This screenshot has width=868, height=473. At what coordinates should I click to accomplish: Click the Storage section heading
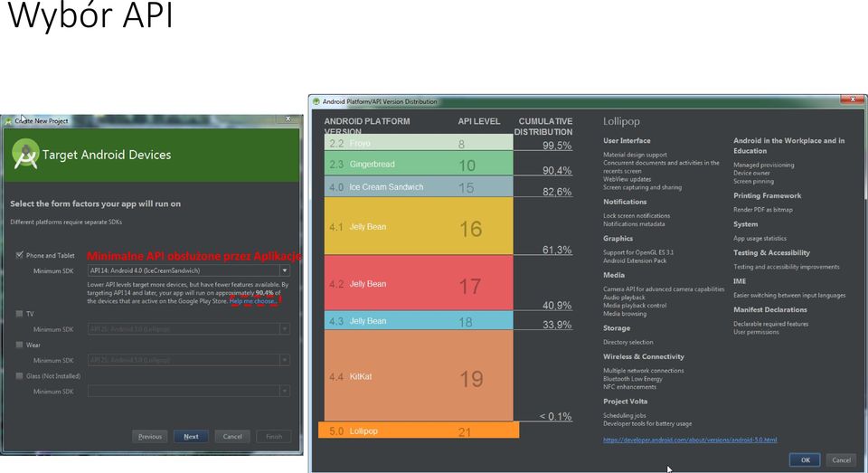(x=617, y=328)
